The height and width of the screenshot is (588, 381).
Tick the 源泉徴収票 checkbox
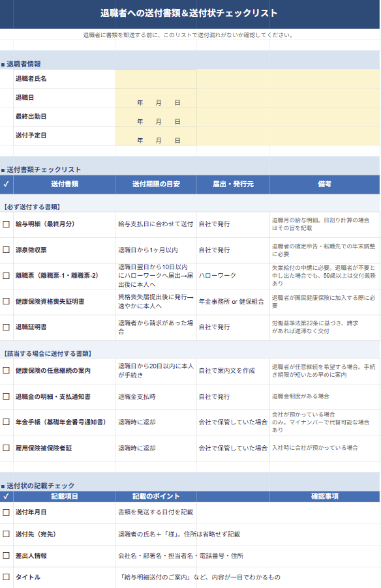tap(7, 250)
